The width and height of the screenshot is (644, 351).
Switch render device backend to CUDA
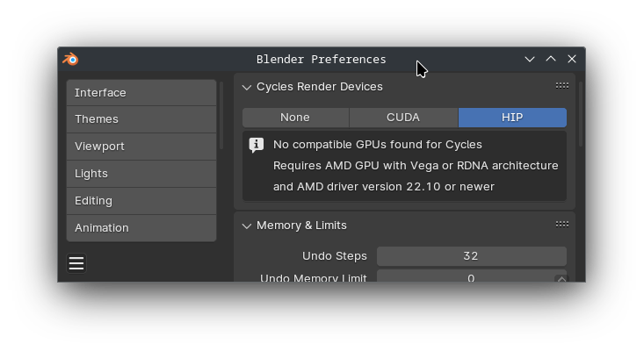(403, 118)
